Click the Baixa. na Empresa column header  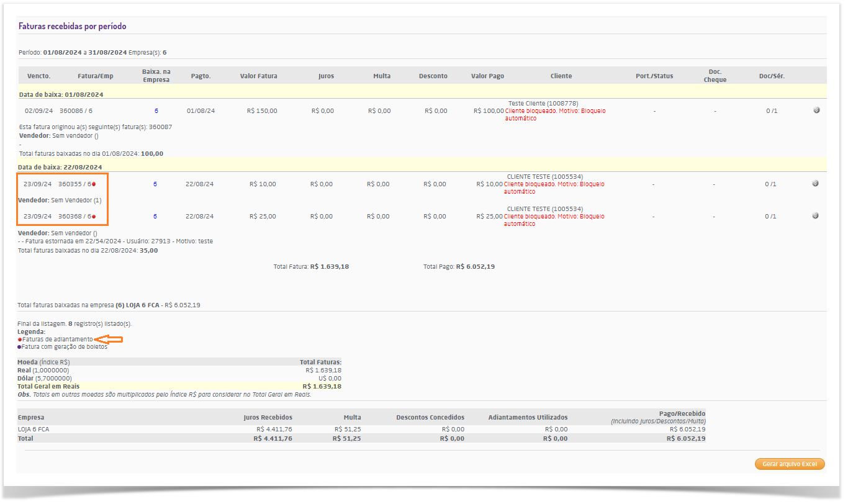click(156, 76)
